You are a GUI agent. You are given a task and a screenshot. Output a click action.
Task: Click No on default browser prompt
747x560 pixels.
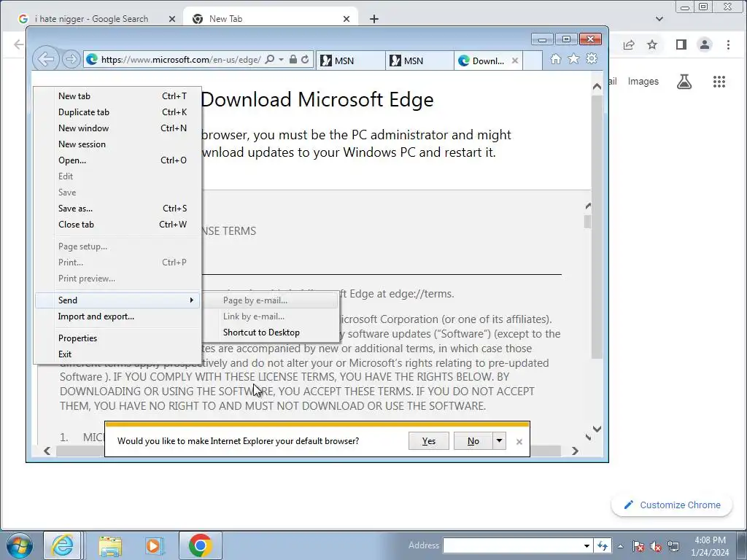(x=473, y=441)
